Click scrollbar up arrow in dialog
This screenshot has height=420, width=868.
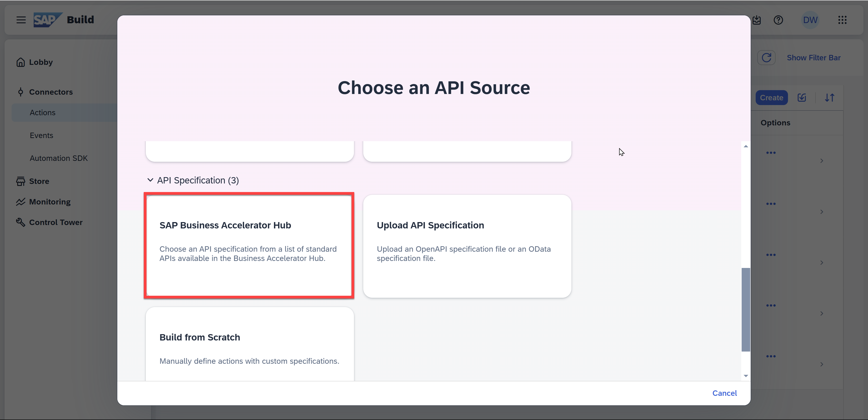746,146
